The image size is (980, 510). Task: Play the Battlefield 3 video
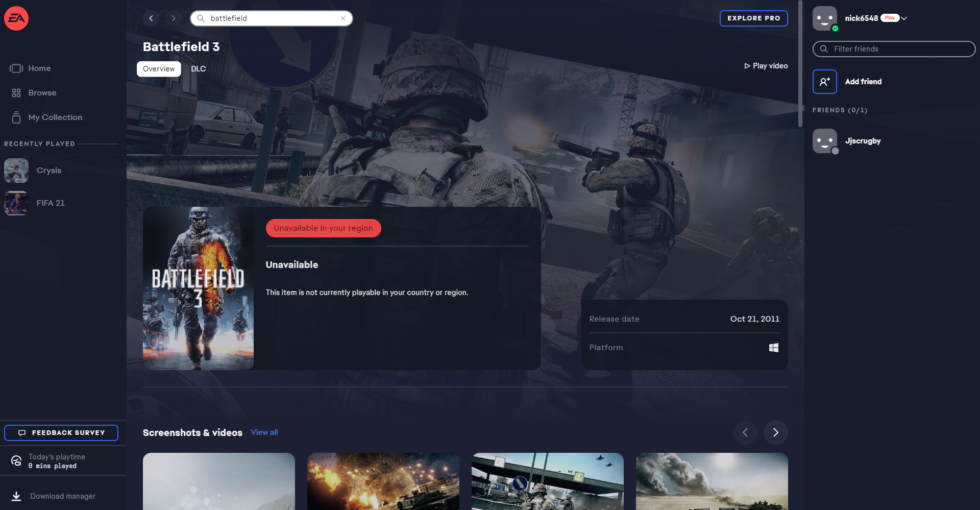tap(766, 66)
